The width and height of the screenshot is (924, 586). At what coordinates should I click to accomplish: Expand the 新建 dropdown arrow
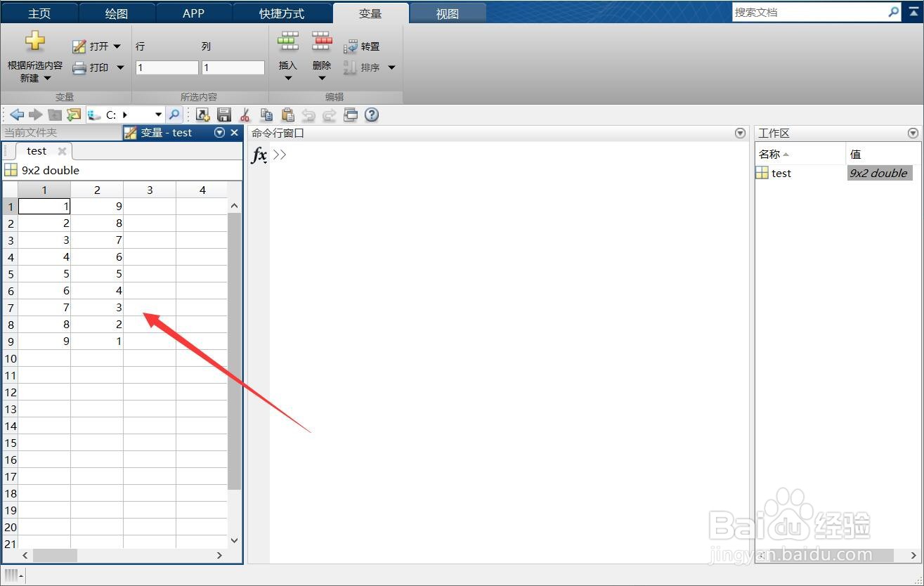47,79
